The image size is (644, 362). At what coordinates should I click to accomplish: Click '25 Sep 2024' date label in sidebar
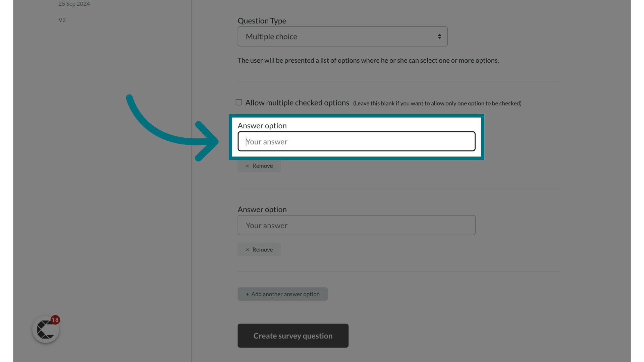[x=74, y=4]
